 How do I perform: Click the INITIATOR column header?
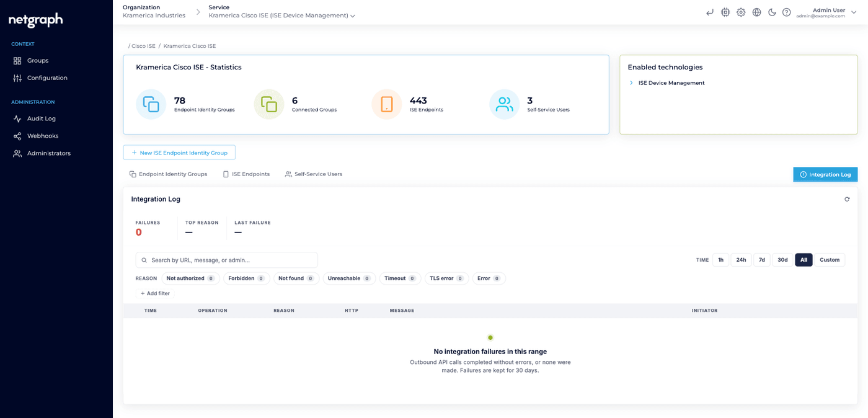[704, 311]
